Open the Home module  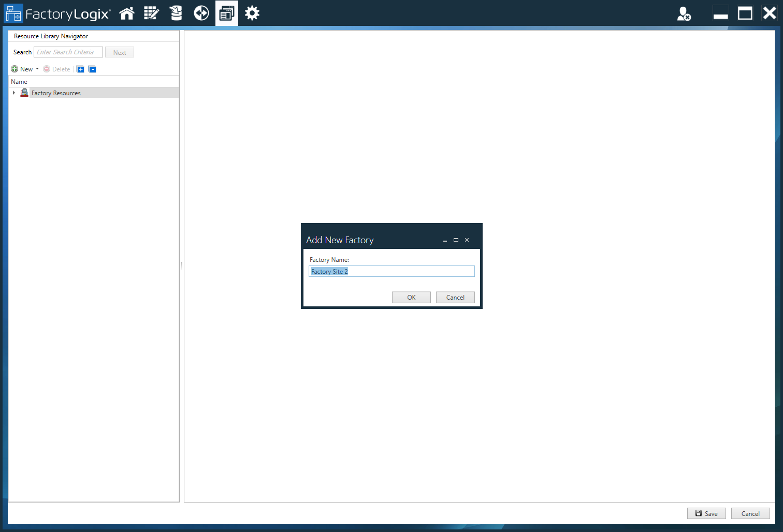tap(126, 13)
